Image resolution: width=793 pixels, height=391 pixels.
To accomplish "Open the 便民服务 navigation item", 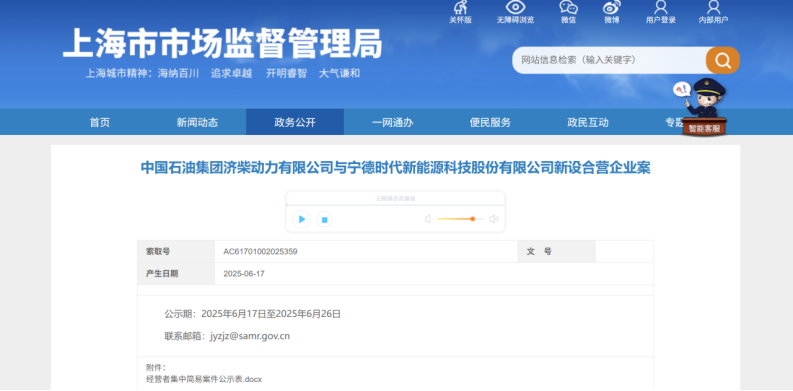I will point(490,122).
